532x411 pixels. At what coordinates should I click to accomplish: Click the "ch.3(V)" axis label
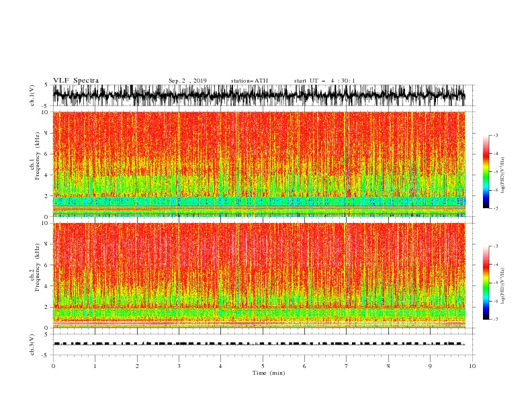tap(32, 345)
